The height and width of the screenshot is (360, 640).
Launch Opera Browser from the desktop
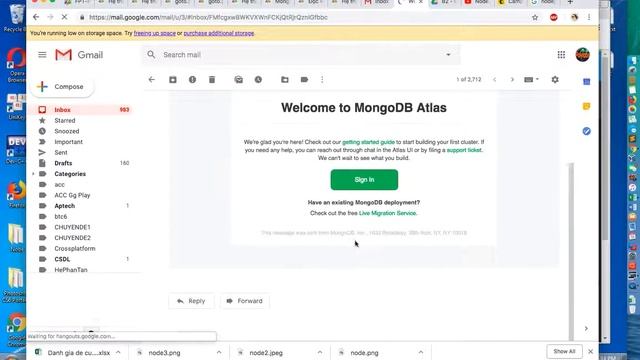point(16,65)
